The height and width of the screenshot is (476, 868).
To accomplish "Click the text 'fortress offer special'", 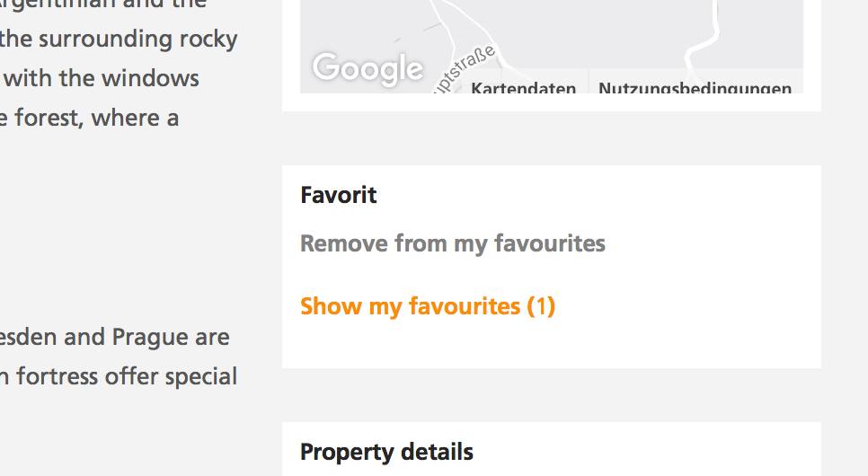I will pyautogui.click(x=119, y=377).
